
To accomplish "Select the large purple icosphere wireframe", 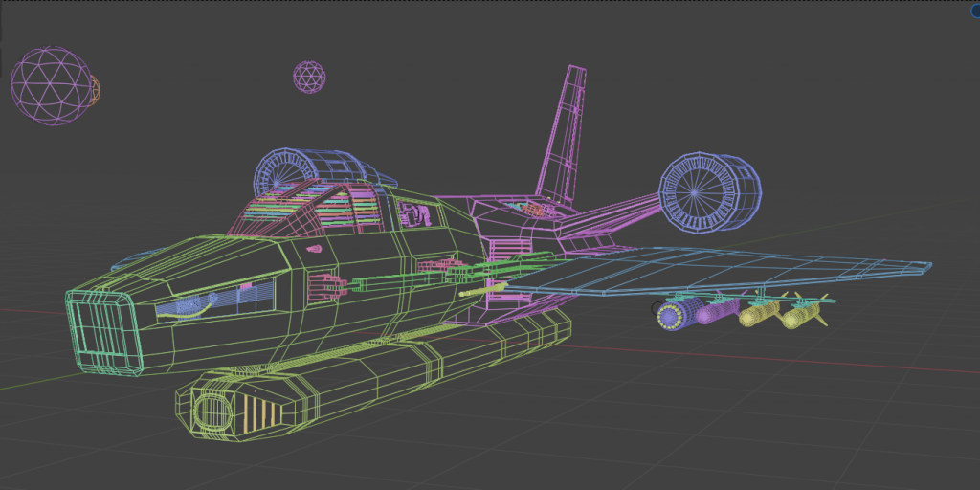I will (x=49, y=84).
